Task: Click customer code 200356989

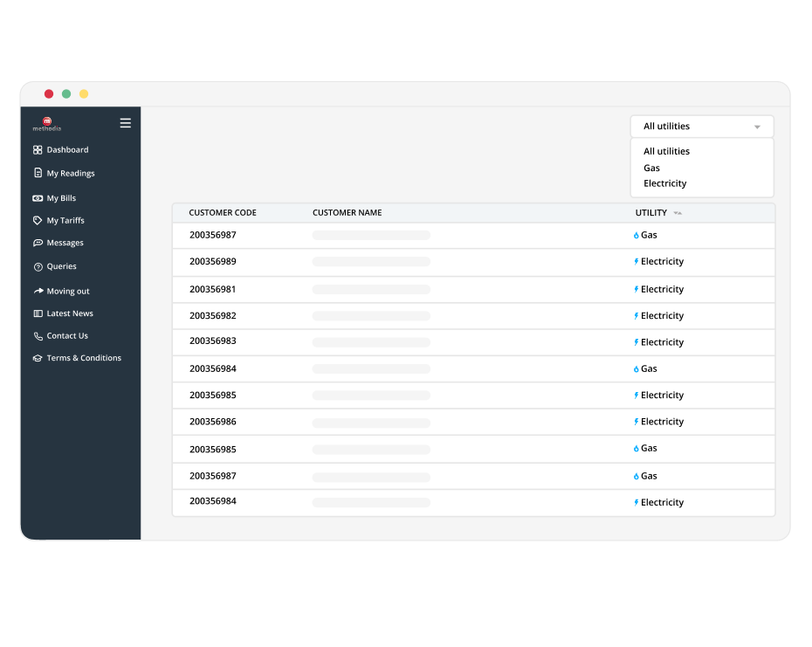Action: coord(212,262)
